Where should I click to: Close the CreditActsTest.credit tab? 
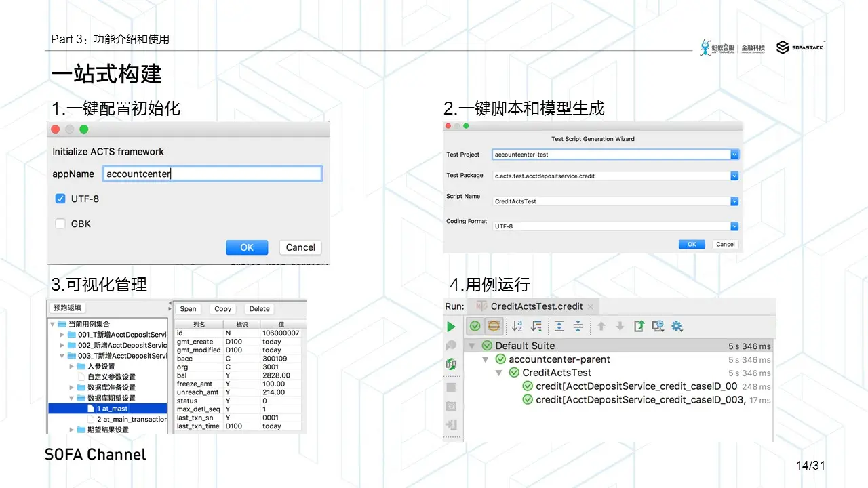coord(591,307)
